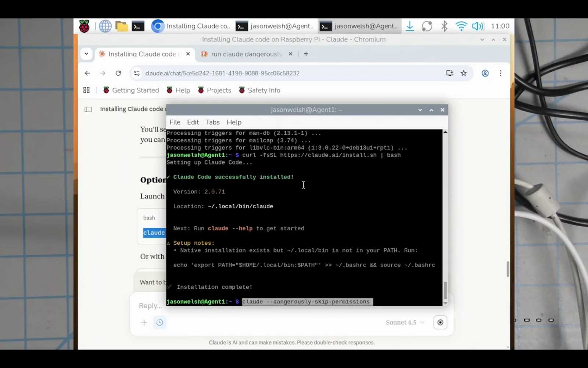Open the Raspberry Pi main menu

pos(84,26)
